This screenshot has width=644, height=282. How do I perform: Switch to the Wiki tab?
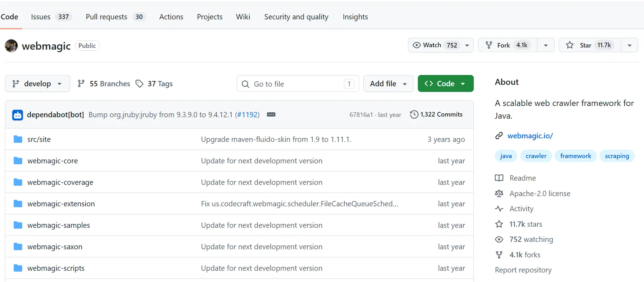[x=243, y=17]
